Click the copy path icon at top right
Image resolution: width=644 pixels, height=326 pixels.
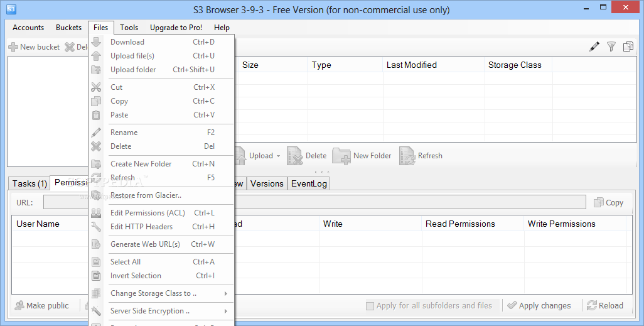click(x=628, y=46)
